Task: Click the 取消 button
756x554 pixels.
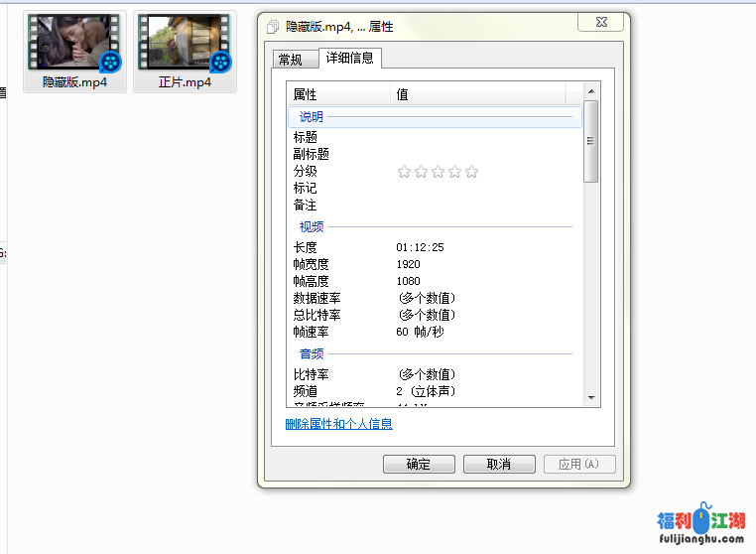Action: pyautogui.click(x=499, y=465)
